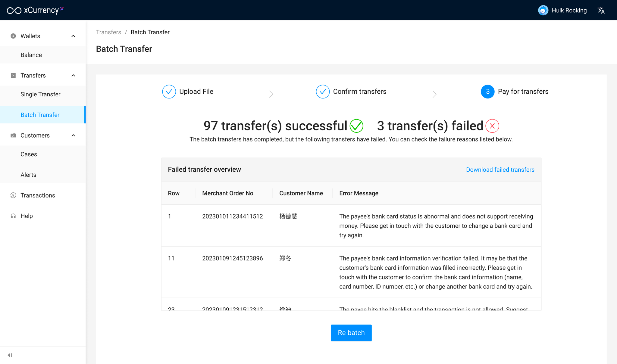Click the green success checkmark icon
This screenshot has height=364, width=617.
click(356, 126)
